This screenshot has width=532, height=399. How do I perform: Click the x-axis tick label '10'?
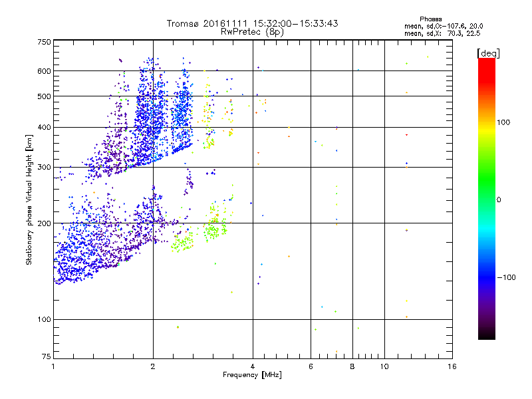pos(384,366)
